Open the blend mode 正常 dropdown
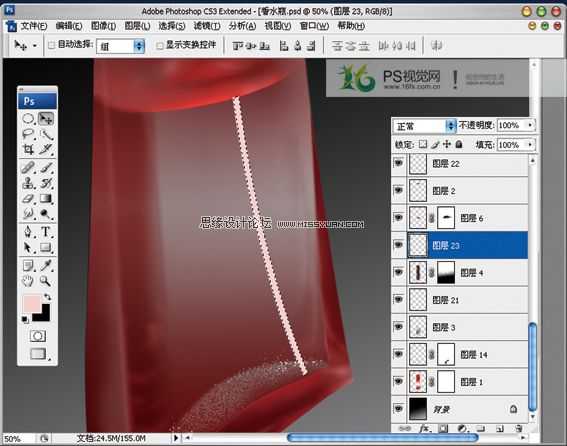Image resolution: width=567 pixels, height=446 pixels. pyautogui.click(x=424, y=126)
